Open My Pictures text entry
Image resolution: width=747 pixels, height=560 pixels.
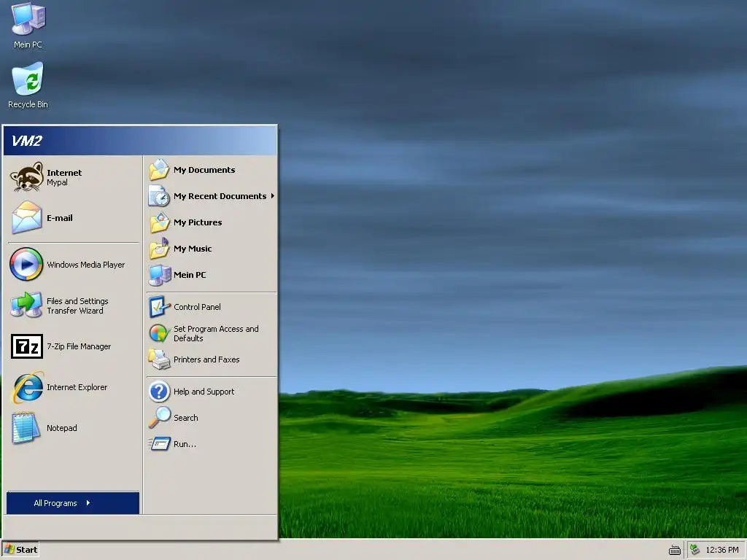pyautogui.click(x=198, y=222)
